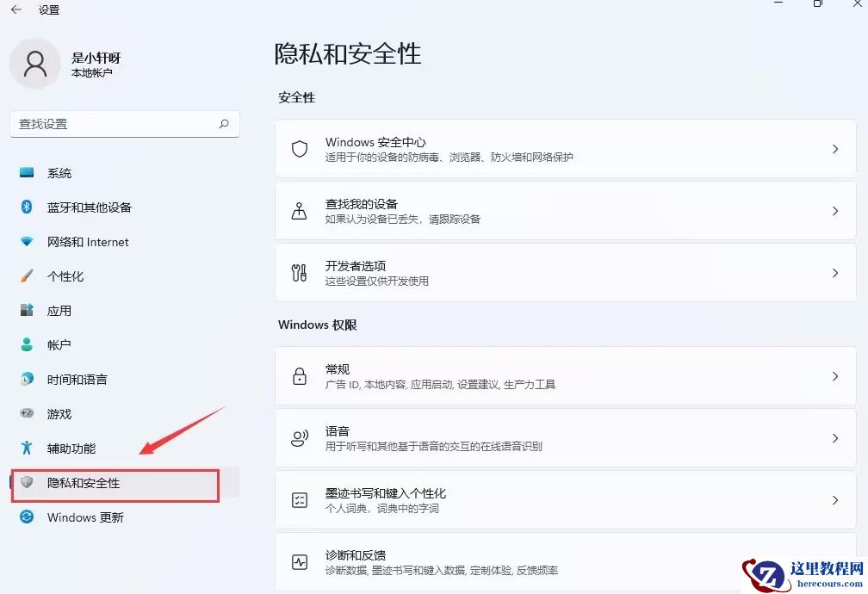Open 游戏 settings via the Xbox icon

(27, 413)
